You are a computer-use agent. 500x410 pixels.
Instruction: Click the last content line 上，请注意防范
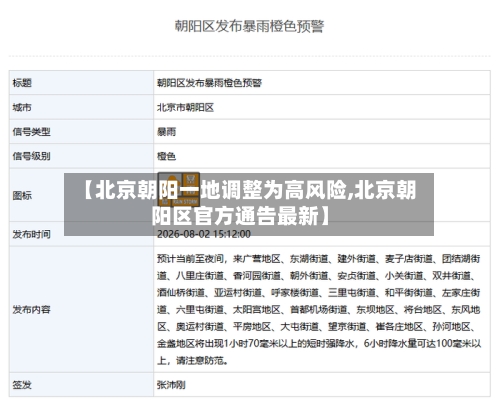click(193, 360)
